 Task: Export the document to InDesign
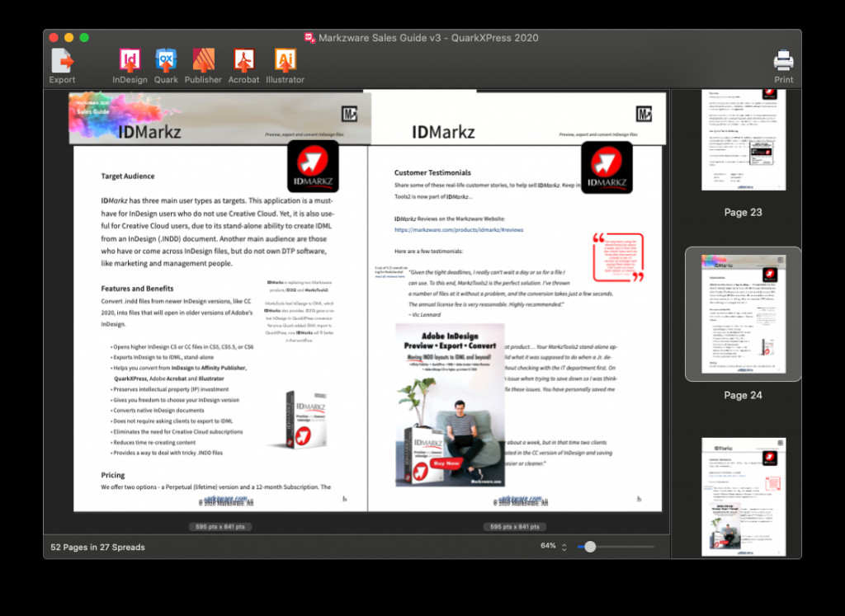130,59
